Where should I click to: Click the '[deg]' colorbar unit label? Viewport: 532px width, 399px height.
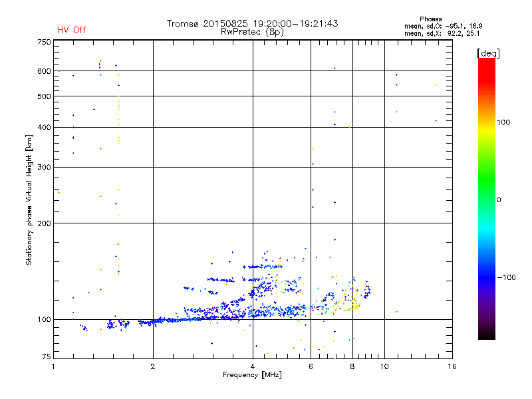click(488, 53)
